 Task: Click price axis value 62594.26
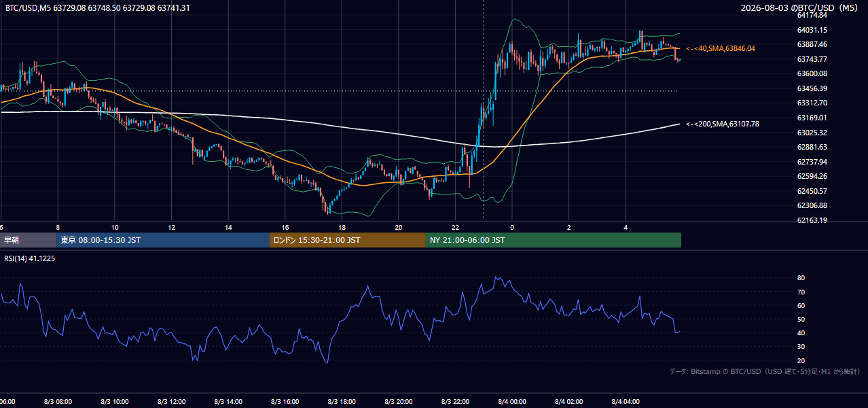point(812,176)
